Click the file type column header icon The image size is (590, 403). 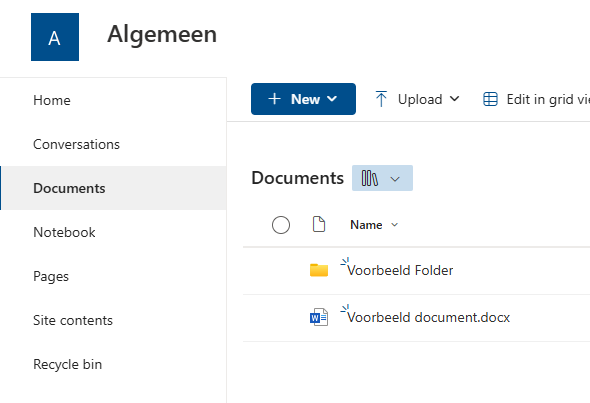click(x=319, y=224)
